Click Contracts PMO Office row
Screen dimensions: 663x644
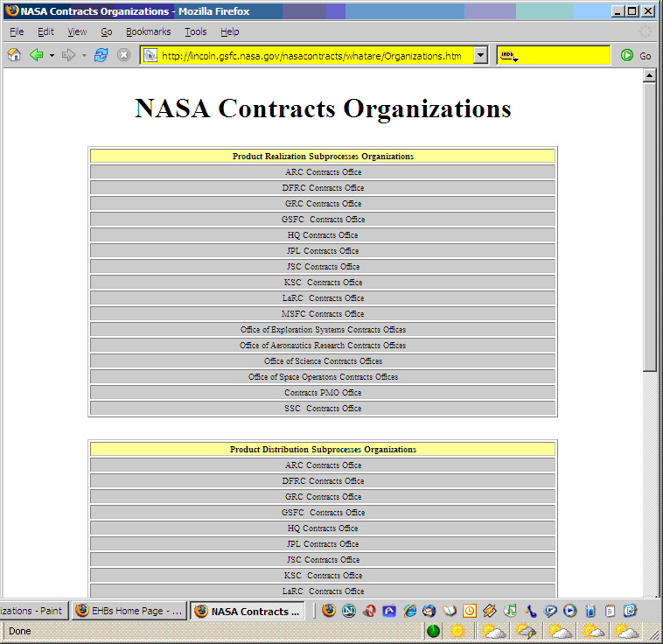click(323, 392)
